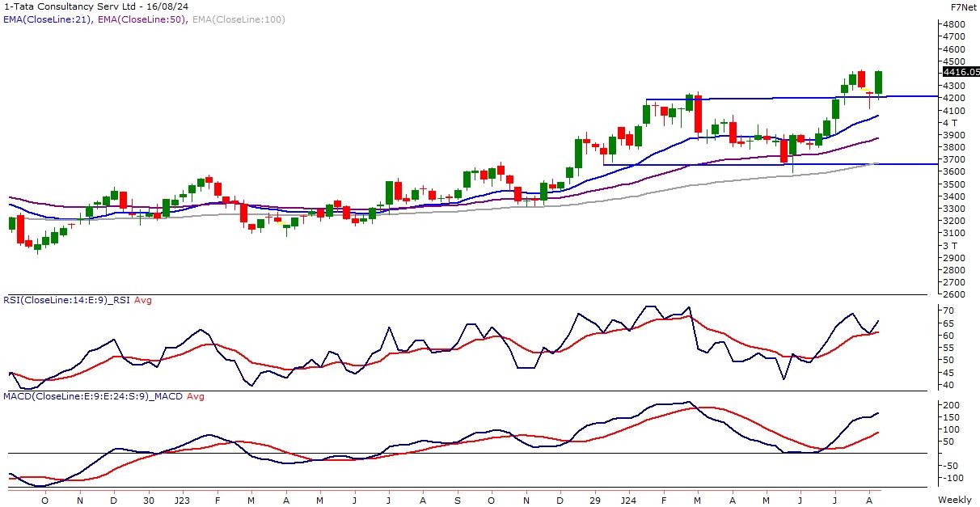Click the 70 level on RSI axis
This screenshot has width=980, height=507.
[x=948, y=311]
